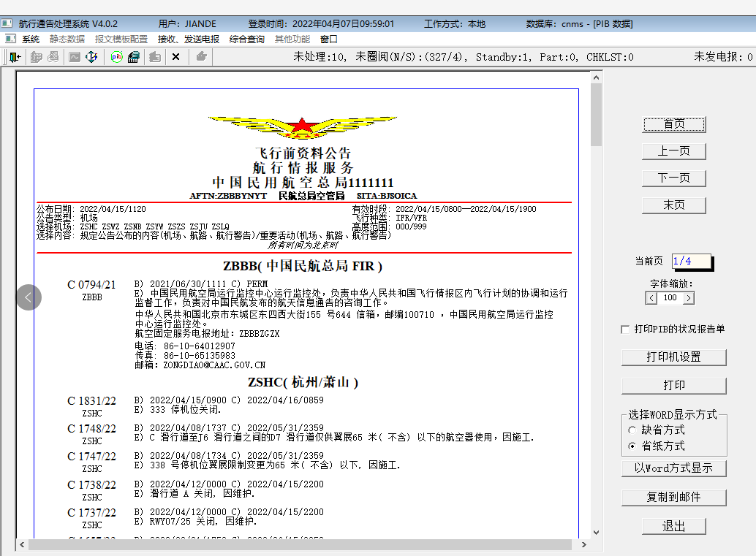This screenshot has height=556, width=756.
Task: Click the vertical scrollbar down arrow
Action: (x=597, y=532)
